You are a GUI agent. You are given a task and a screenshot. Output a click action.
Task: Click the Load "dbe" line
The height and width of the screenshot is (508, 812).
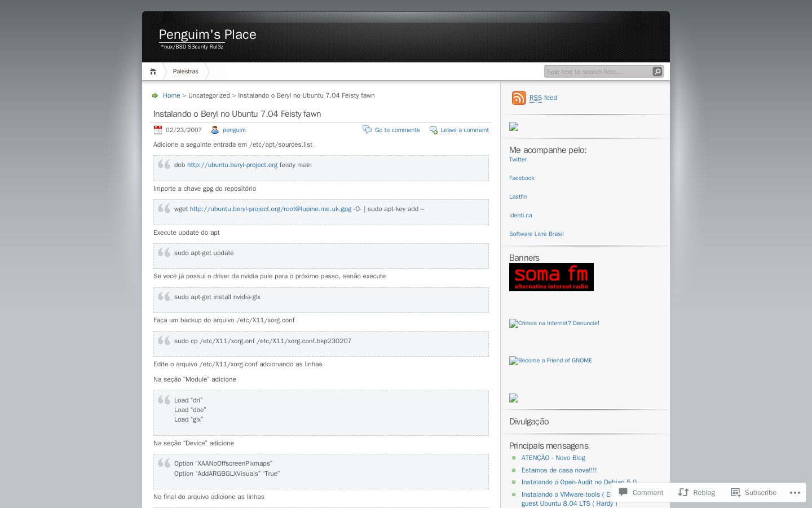190,410
